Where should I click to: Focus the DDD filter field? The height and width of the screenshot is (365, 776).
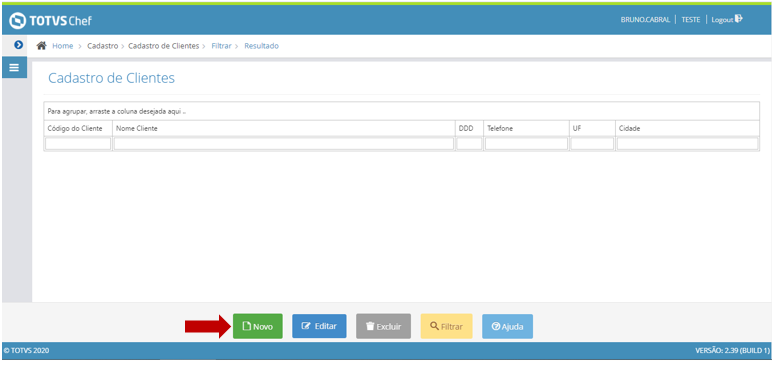point(469,143)
